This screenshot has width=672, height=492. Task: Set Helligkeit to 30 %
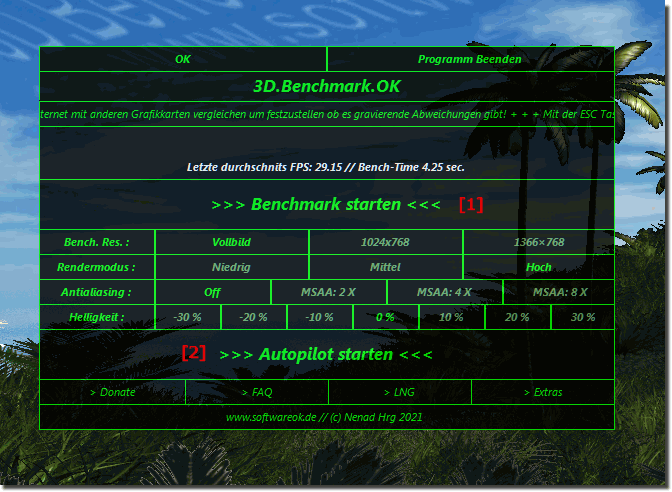point(583,317)
